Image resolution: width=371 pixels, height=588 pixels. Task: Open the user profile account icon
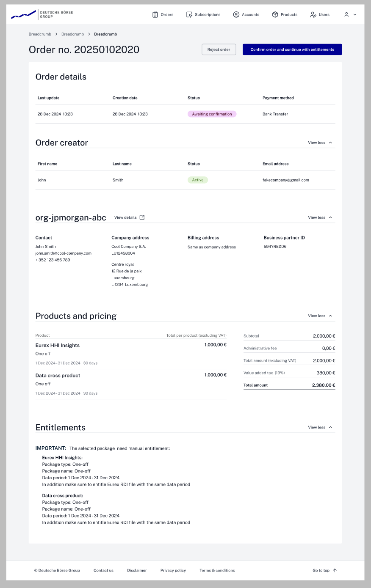pos(346,14)
